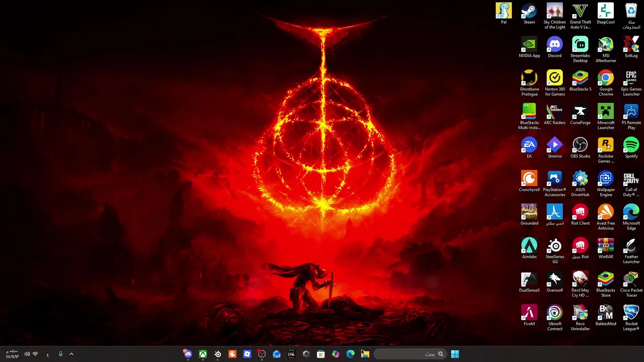
Task: Open volume control in system tray
Action: pos(27,354)
